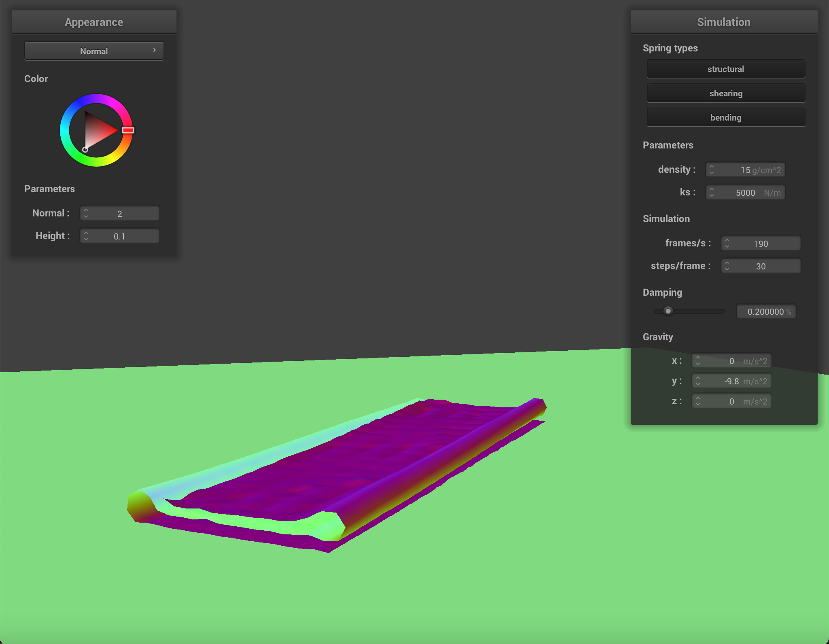The height and width of the screenshot is (644, 829).
Task: Click the damping percentage field
Action: point(766,311)
